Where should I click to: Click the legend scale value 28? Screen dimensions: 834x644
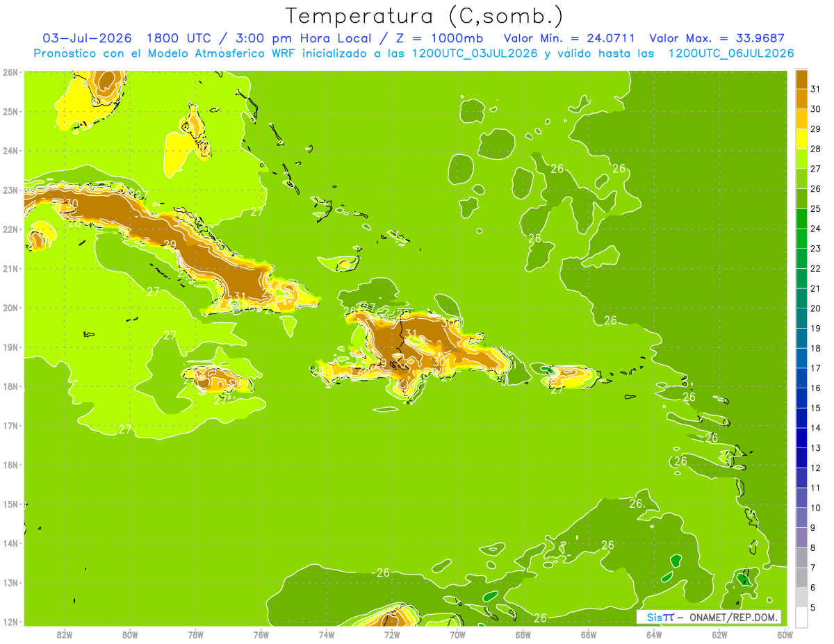point(815,149)
